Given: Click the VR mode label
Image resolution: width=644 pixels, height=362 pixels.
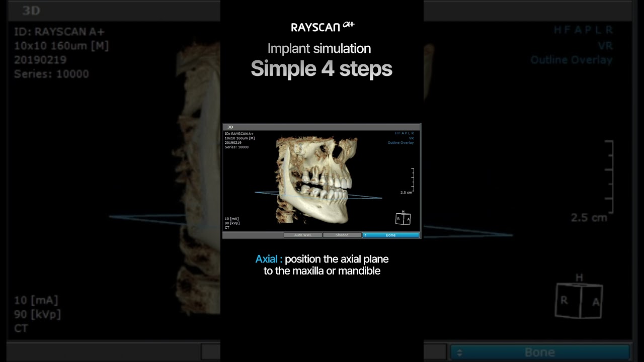Looking at the screenshot, I should point(412,138).
